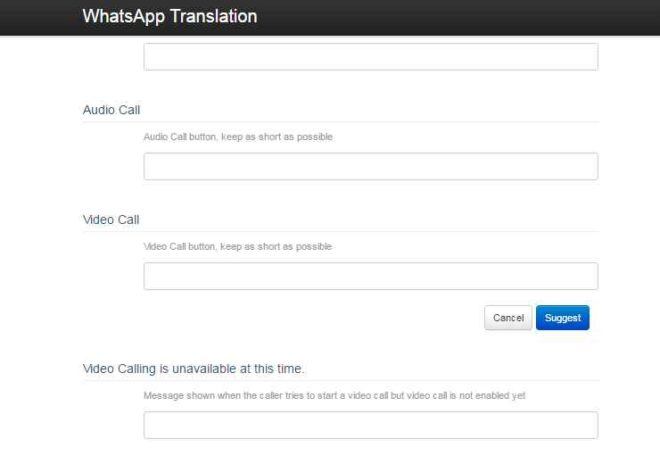Focus the partially visible top text field

coord(370,57)
